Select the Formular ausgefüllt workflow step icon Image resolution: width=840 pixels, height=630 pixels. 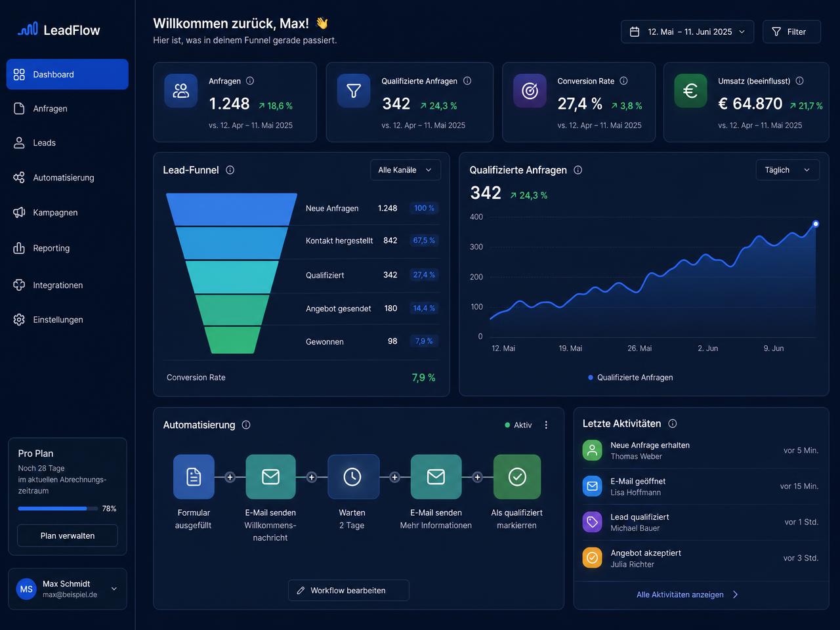pyautogui.click(x=194, y=476)
